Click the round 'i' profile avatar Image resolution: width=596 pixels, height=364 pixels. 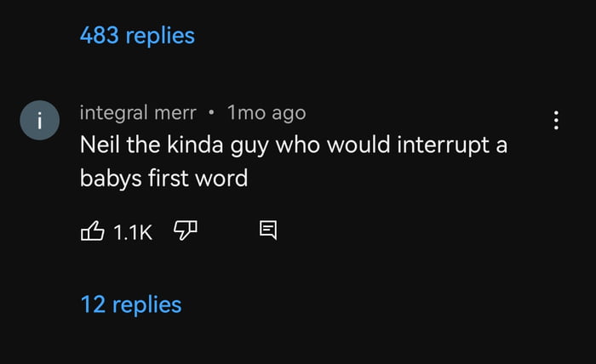tap(39, 120)
